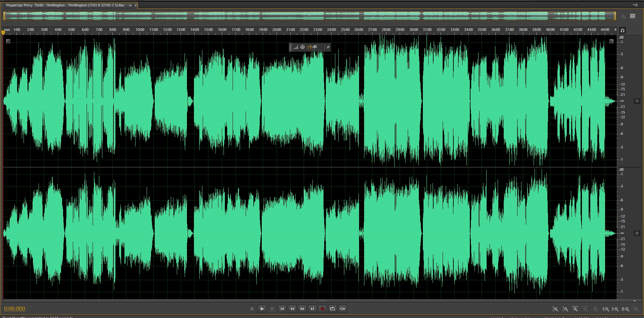Click the Rewind button
Screen dimensions: 644x318
point(292,309)
